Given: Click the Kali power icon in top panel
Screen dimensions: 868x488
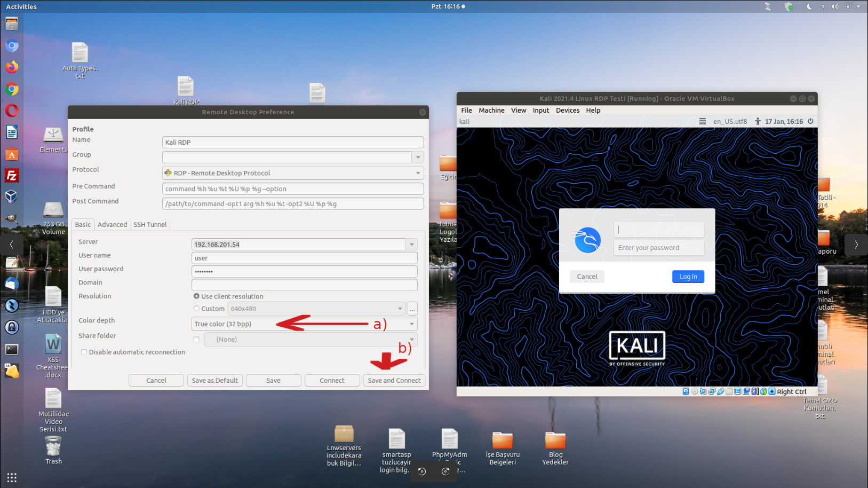Looking at the screenshot, I should coord(810,121).
